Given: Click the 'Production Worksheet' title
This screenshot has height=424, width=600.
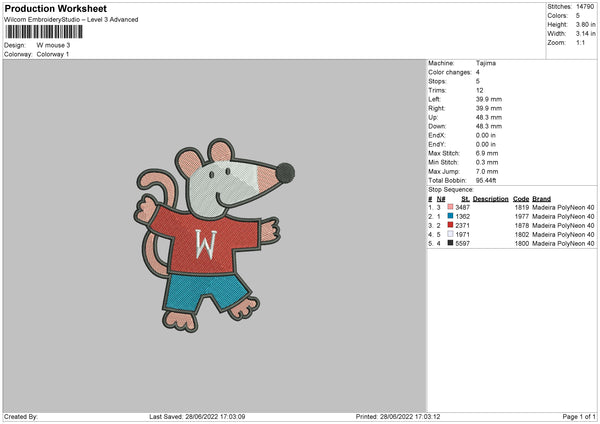Looking at the screenshot, I should pos(55,8).
